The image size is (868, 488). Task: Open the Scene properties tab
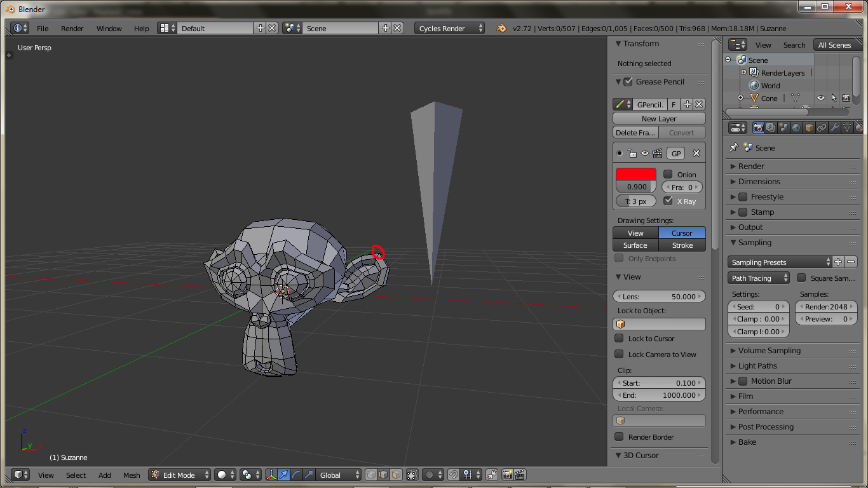[x=783, y=128]
